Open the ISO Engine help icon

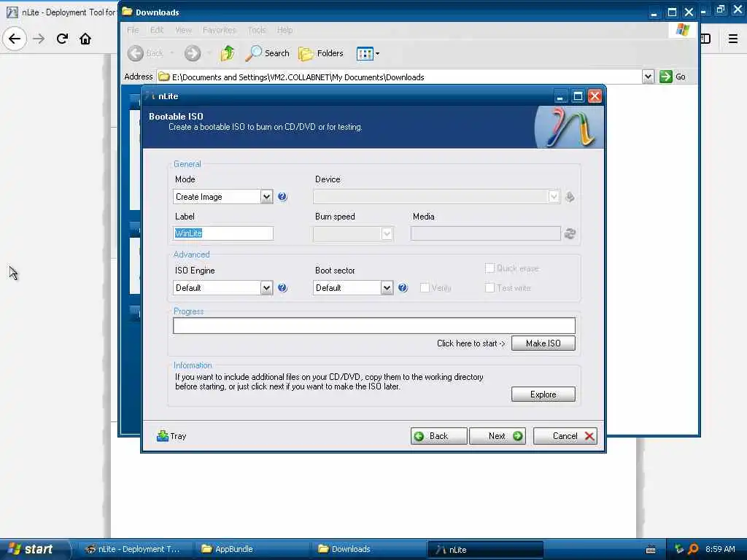282,287
